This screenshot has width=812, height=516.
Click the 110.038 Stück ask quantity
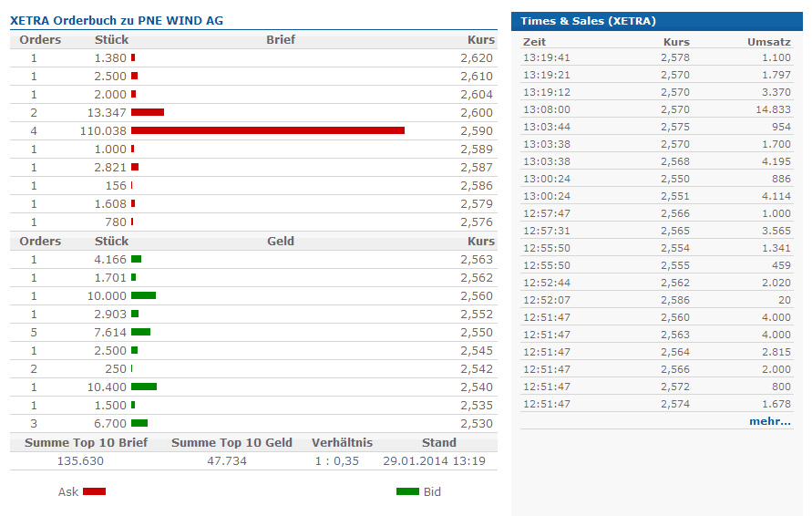(103, 131)
